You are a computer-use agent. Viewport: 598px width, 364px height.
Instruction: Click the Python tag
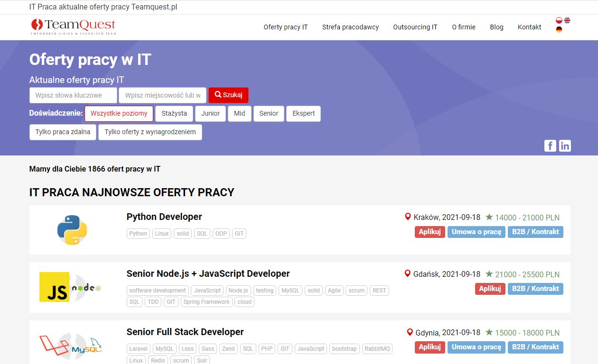139,234
